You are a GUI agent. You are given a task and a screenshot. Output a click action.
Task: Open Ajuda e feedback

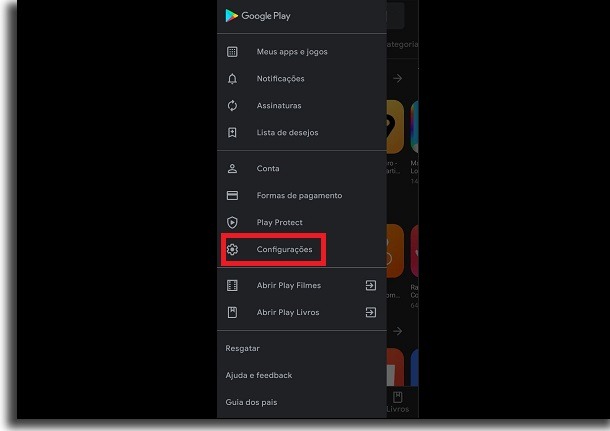(259, 375)
